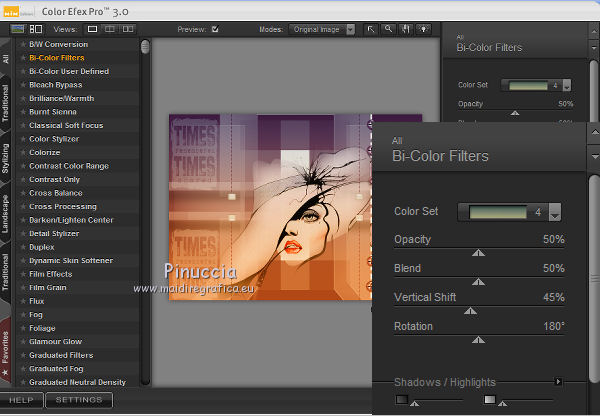This screenshot has width=600, height=416.
Task: Toggle the filter list sidebar layout icon
Action: 36,29
